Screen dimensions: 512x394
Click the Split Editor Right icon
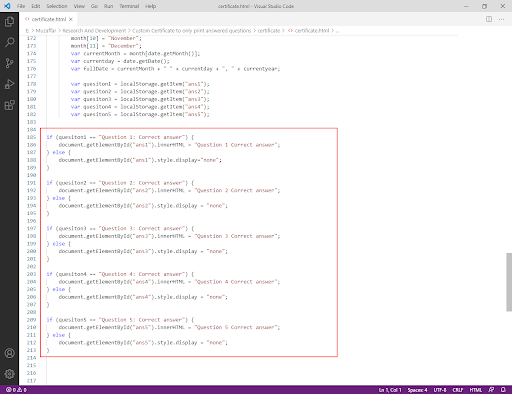[489, 19]
